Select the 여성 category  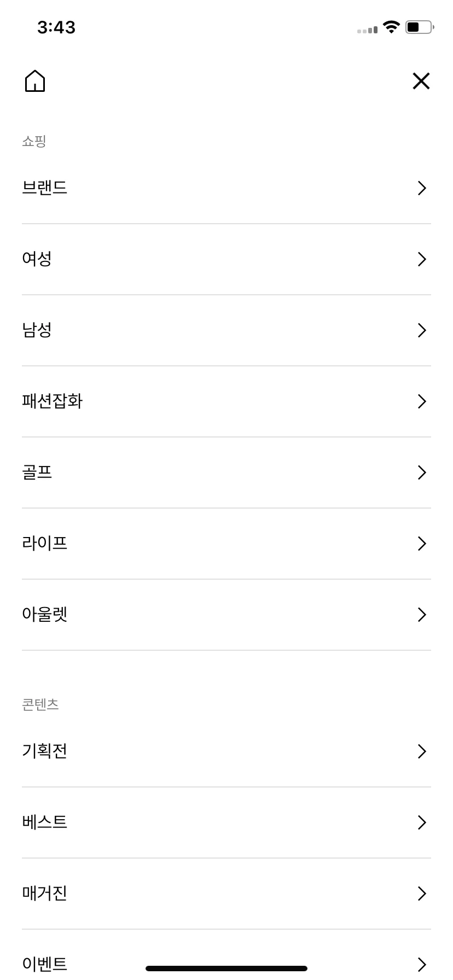click(226, 259)
